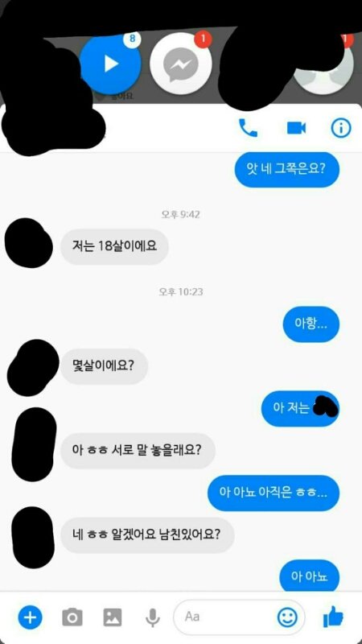Tap the 오후 10:23 timestamp
The width and height of the screenshot is (362, 644).
point(181,292)
